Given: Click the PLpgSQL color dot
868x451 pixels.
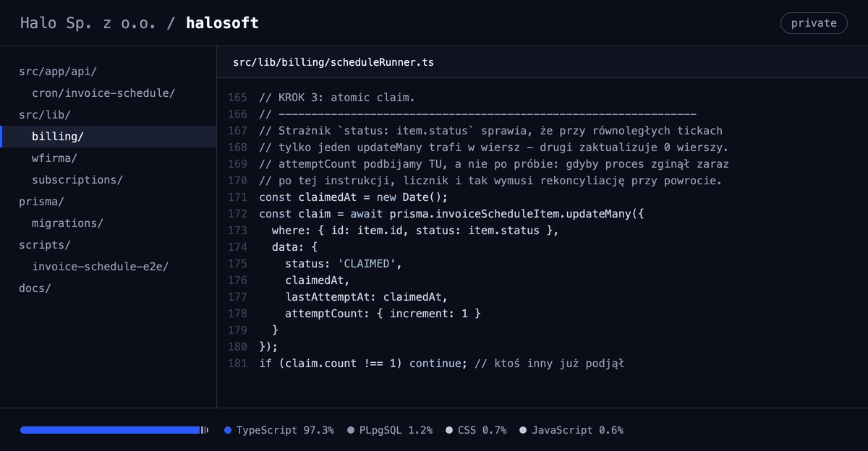Looking at the screenshot, I should (x=352, y=430).
